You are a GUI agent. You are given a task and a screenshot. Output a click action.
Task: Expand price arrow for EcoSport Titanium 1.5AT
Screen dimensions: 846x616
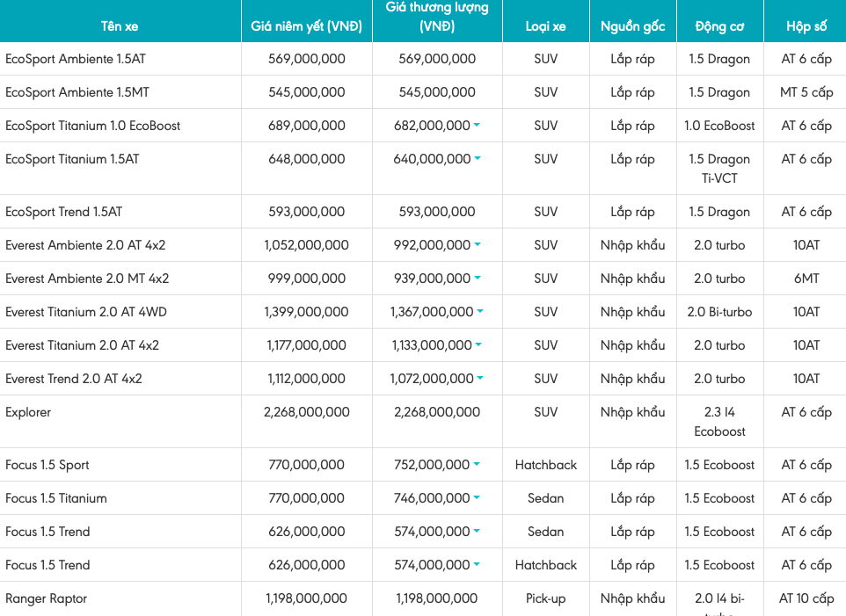coord(477,159)
